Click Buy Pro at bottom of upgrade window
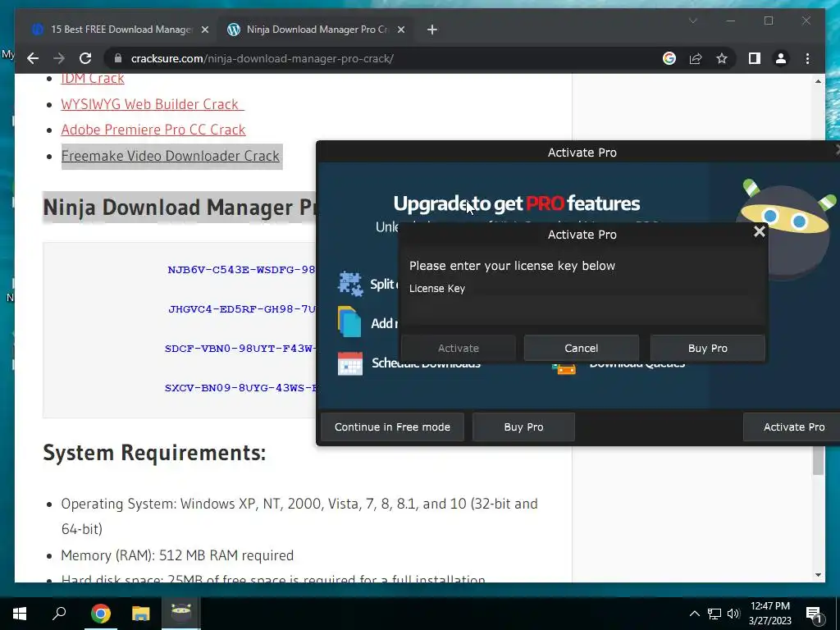 523,427
